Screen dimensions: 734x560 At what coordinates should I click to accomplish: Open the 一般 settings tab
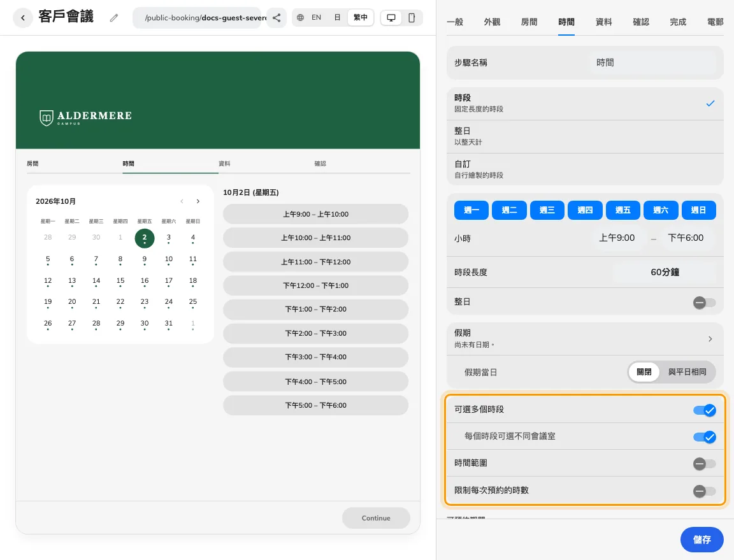tap(455, 22)
